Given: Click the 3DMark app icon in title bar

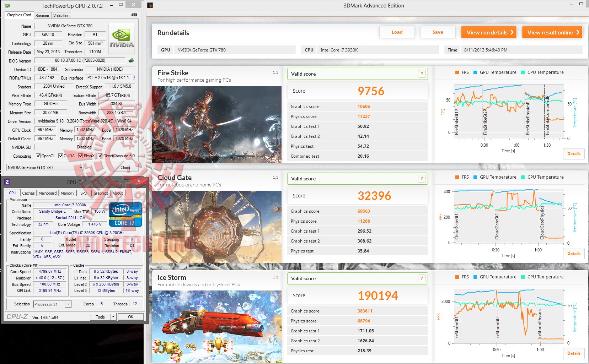Looking at the screenshot, I should 150,5.
